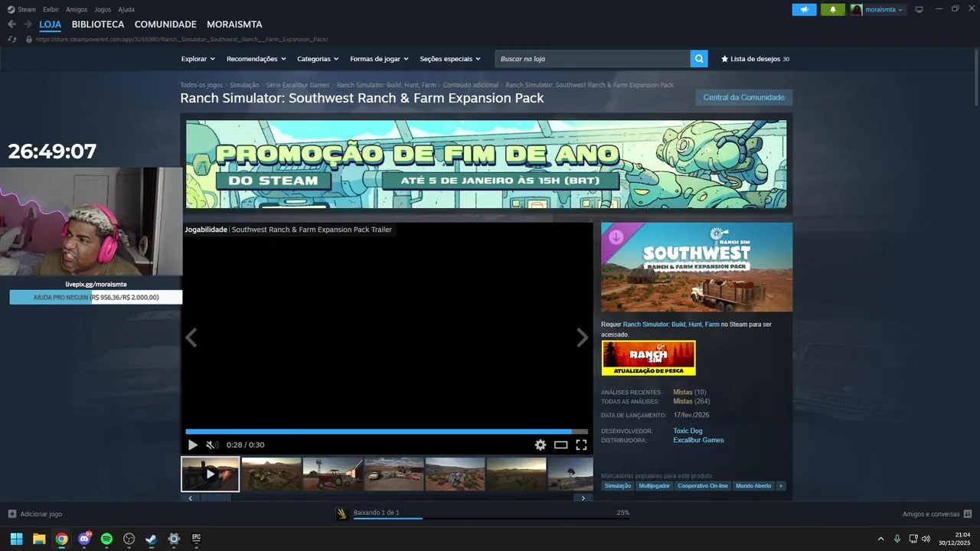Open File Explorer from taskbar
980x551 pixels.
39,539
